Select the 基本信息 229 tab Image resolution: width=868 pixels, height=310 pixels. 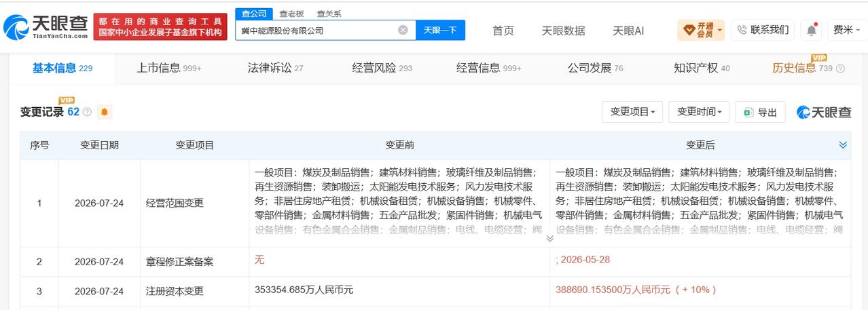coord(62,68)
